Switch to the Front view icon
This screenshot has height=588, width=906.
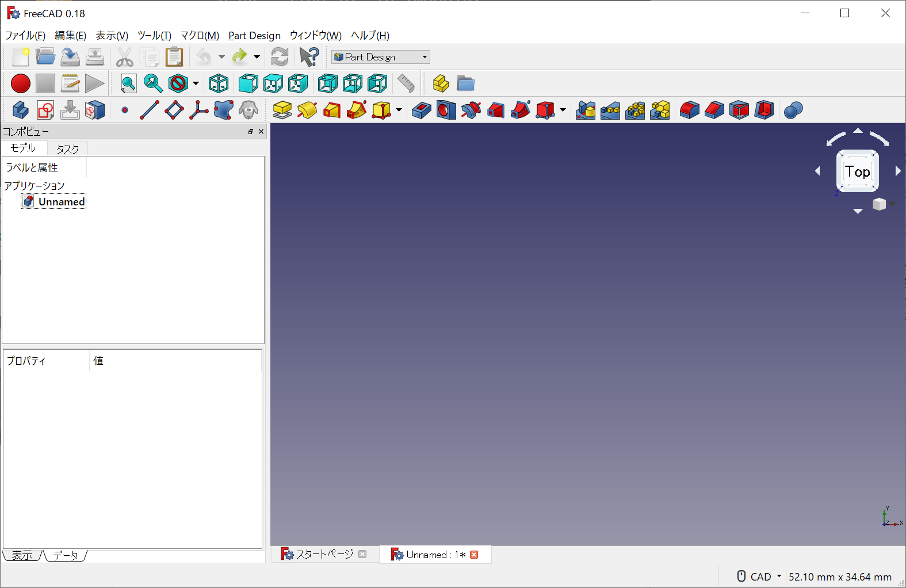point(248,83)
